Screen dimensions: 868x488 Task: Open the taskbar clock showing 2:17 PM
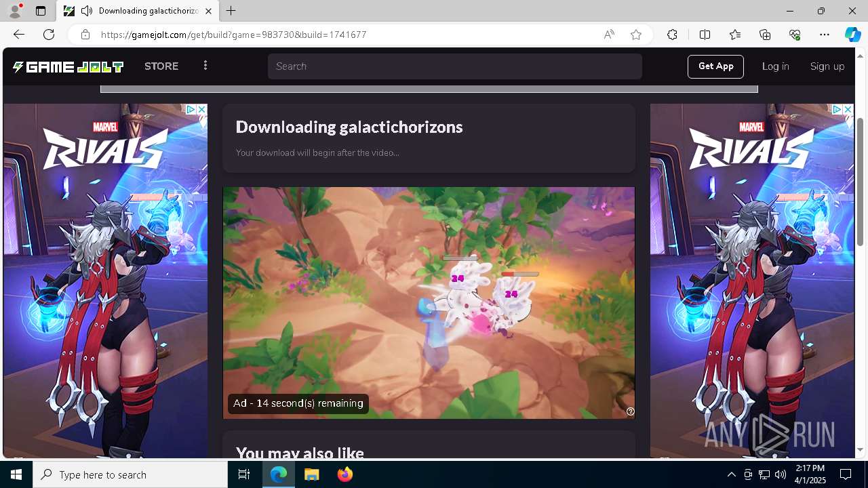(810, 474)
